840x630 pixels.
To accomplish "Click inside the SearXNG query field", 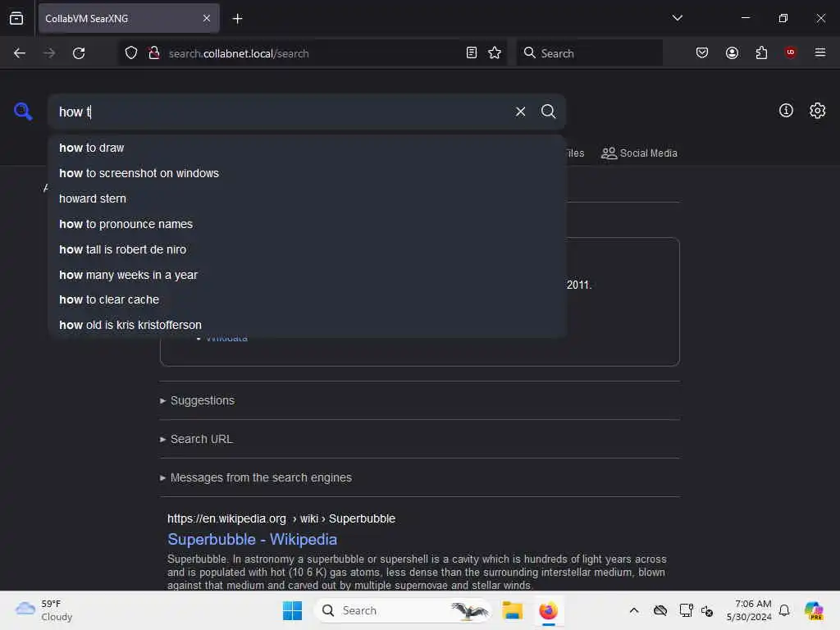I will 284,112.
